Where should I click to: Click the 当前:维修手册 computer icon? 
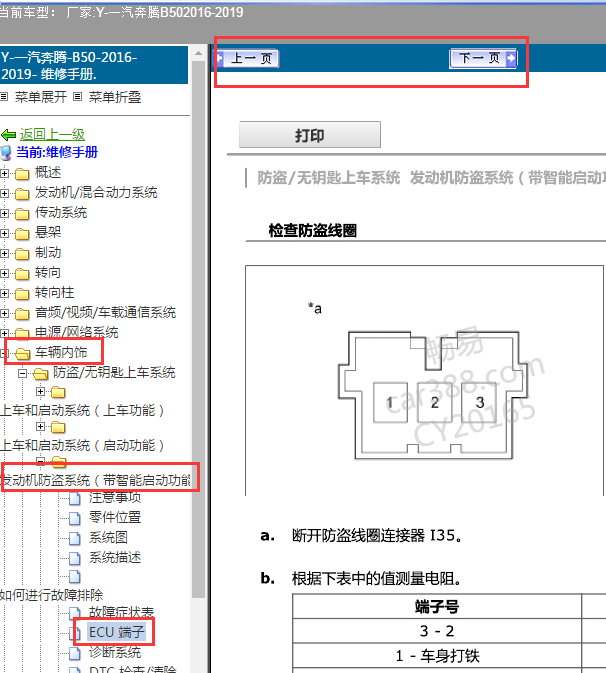click(x=6, y=152)
